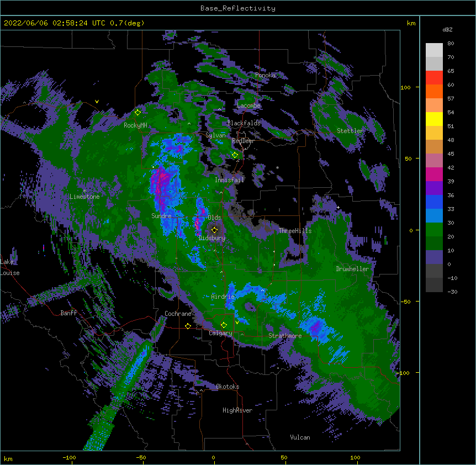Select the ThreeHills label
The image size is (476, 465).
[x=295, y=231]
